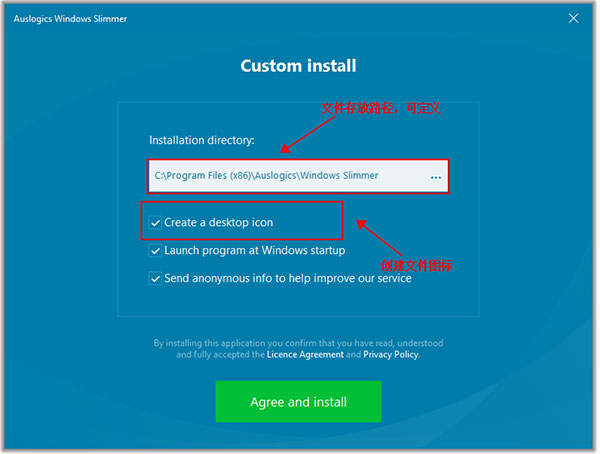Open the Privacy Policy link
Screen dimensions: 600x454
coord(391,354)
